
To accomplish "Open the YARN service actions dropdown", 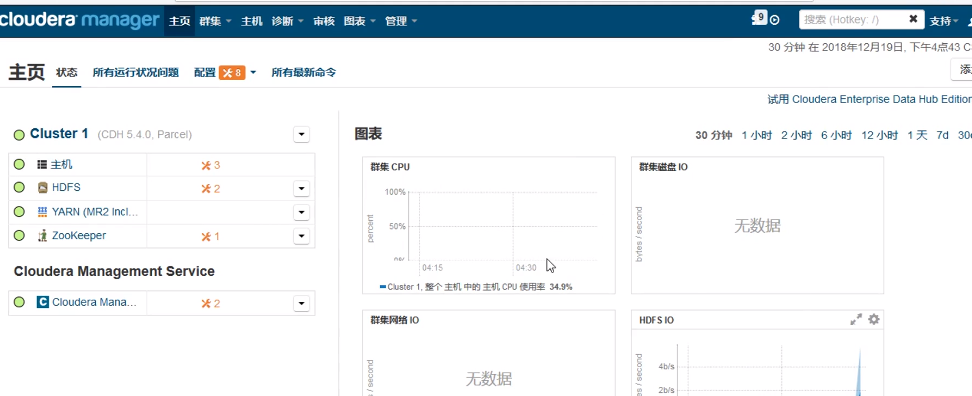I will pos(301,213).
